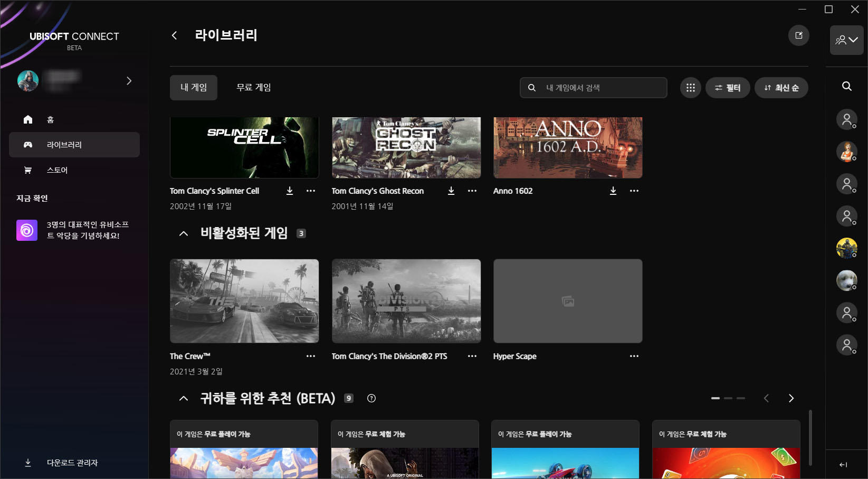Go back with the arrow beside 라이브러리 title

click(174, 35)
